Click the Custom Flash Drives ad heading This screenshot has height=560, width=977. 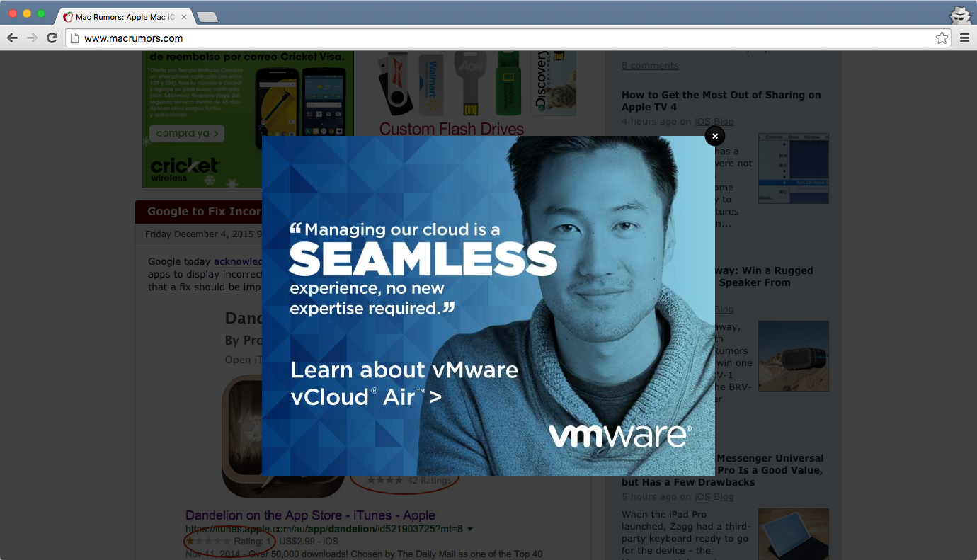pyautogui.click(x=452, y=129)
